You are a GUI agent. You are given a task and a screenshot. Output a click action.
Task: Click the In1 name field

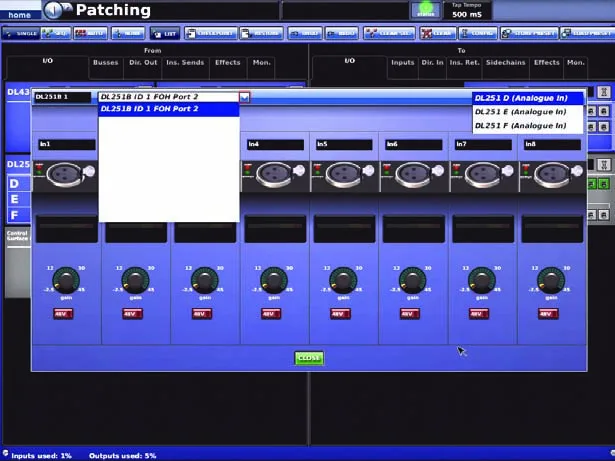click(x=67, y=144)
